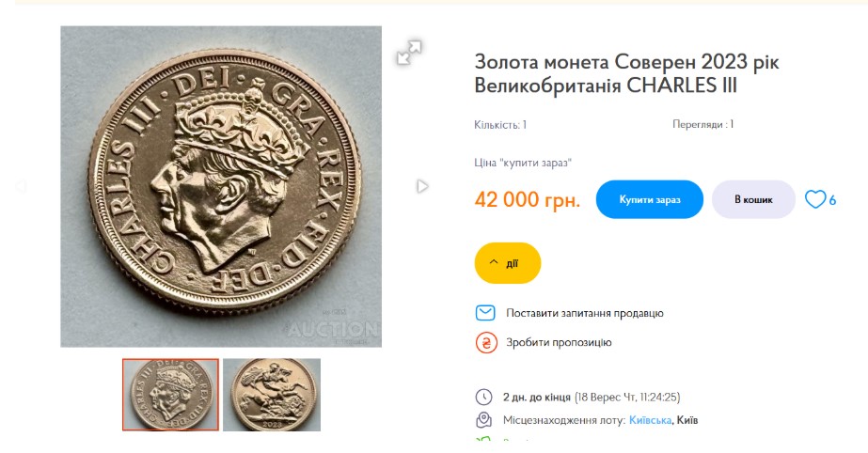Open the fullscreen image view icon
Viewport: 868px width, 453px height.
409,53
